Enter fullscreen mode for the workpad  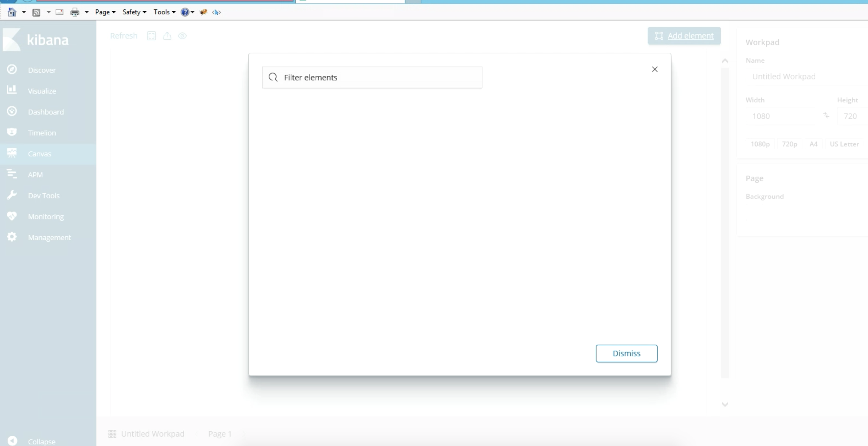pos(151,36)
